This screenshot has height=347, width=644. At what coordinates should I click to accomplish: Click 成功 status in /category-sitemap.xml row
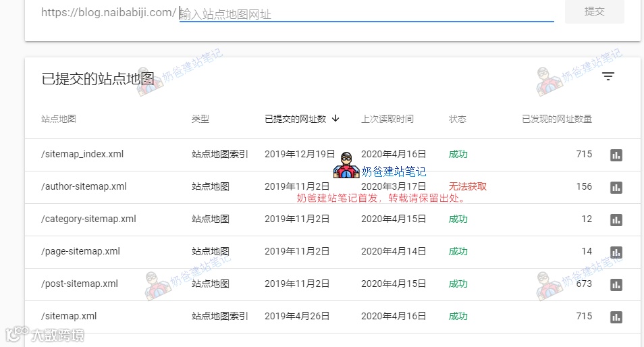click(458, 219)
